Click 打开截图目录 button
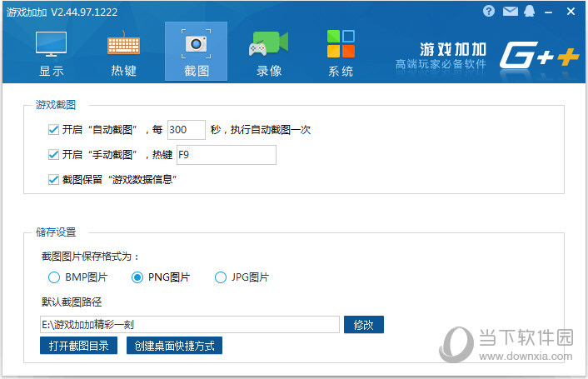The image size is (588, 379). 79,345
